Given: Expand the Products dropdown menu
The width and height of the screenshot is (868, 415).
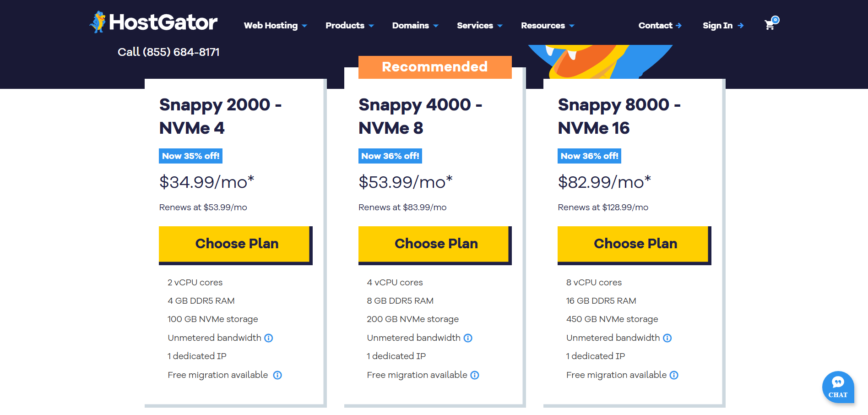Looking at the screenshot, I should click(x=349, y=26).
